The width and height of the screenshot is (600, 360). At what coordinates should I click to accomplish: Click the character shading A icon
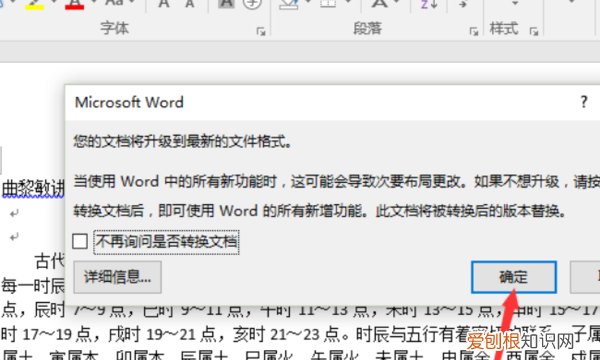tap(226, 4)
